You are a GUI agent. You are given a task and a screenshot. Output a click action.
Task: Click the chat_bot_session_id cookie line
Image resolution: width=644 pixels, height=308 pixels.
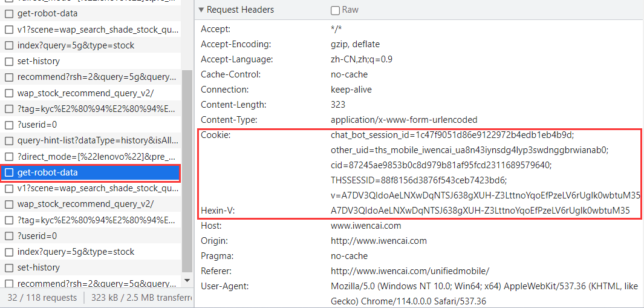[452, 135]
